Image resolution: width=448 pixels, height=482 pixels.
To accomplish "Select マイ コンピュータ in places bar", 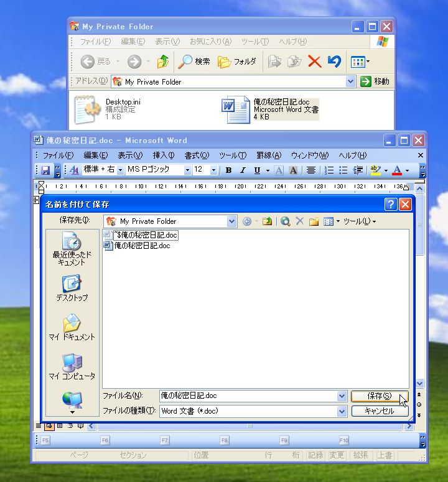I will (x=72, y=366).
